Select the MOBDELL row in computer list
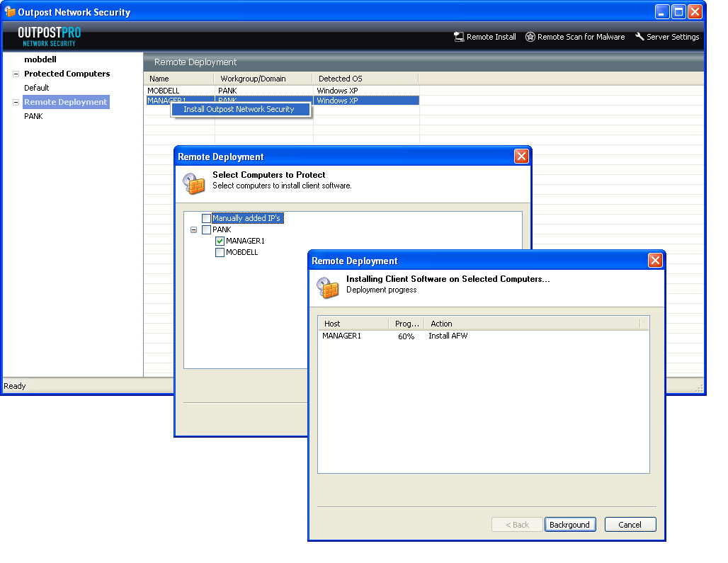The height and width of the screenshot is (563, 728). pyautogui.click(x=164, y=91)
